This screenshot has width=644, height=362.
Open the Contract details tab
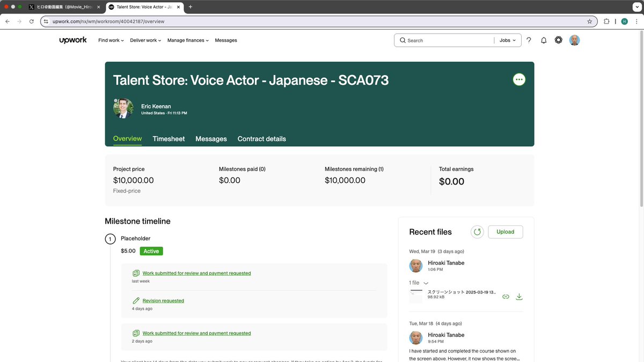pyautogui.click(x=262, y=138)
